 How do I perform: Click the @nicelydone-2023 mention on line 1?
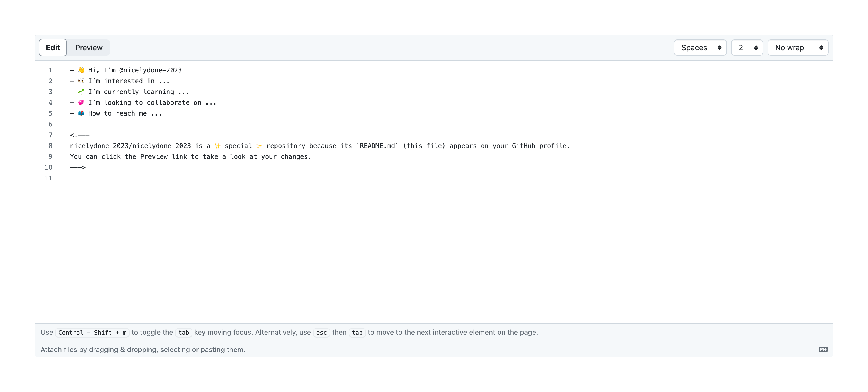click(x=150, y=70)
